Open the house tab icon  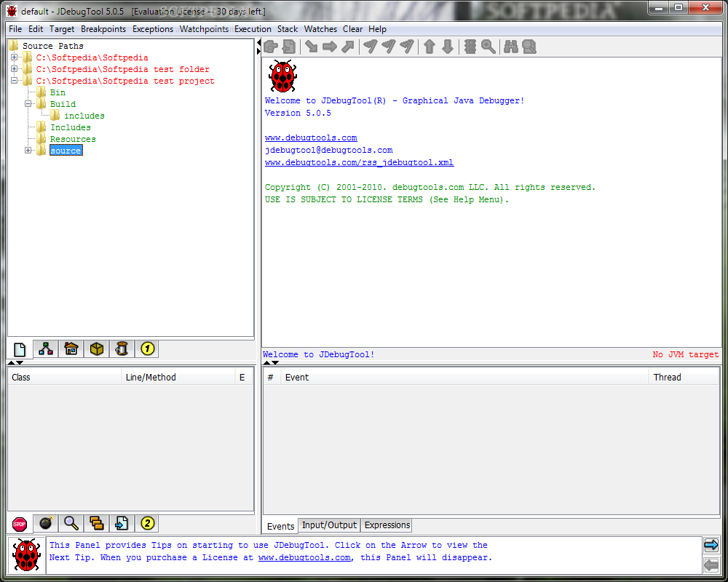[71, 348]
